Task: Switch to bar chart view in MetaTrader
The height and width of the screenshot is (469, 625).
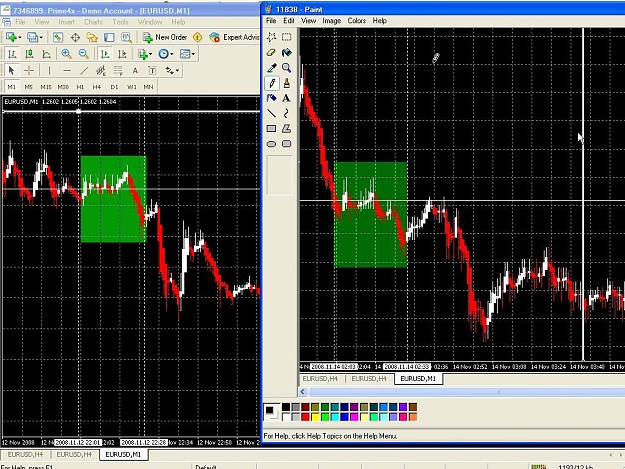Action: pyautogui.click(x=12, y=54)
